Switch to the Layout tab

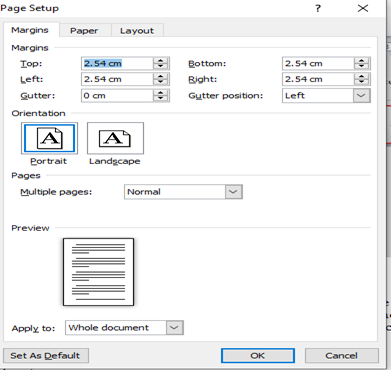pyautogui.click(x=137, y=31)
